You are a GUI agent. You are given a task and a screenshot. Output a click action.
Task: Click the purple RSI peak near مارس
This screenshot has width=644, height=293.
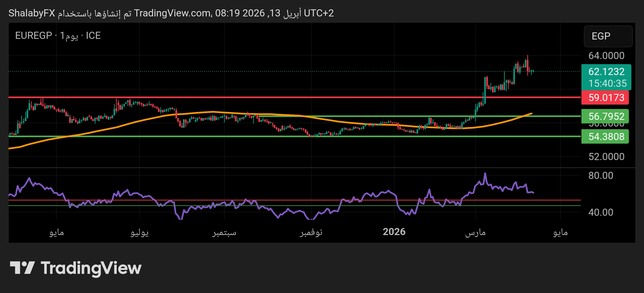pos(485,173)
